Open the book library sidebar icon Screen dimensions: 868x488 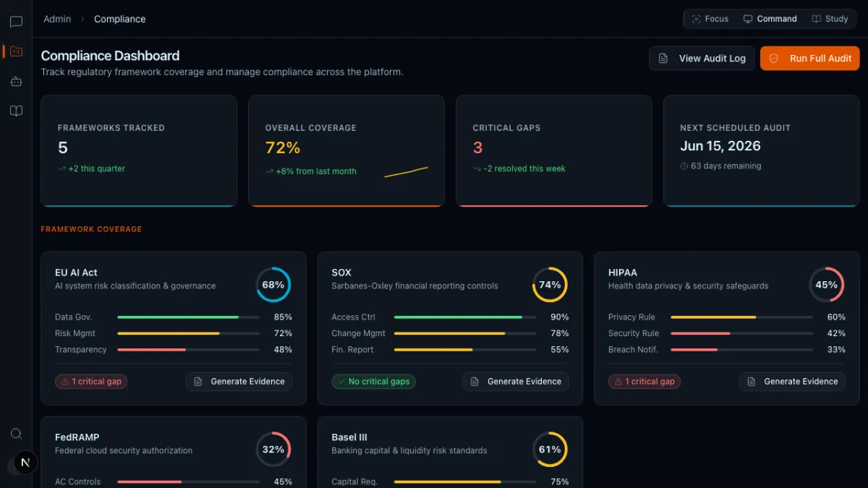click(x=16, y=111)
